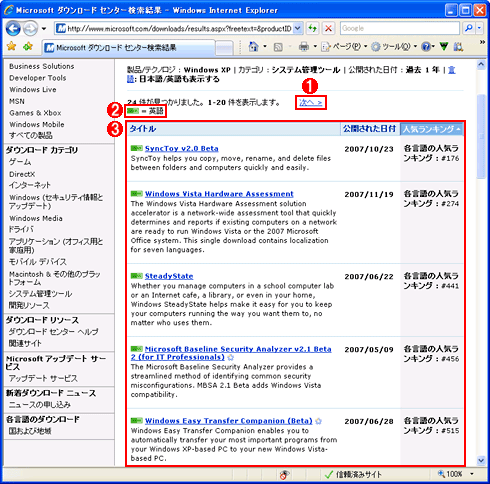490x484 pixels.
Task: Expand the toolbar overflow chevron
Action: 482,42
